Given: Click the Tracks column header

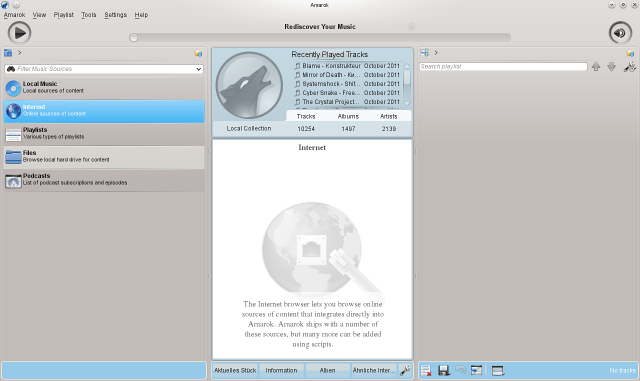Looking at the screenshot, I should point(306,116).
